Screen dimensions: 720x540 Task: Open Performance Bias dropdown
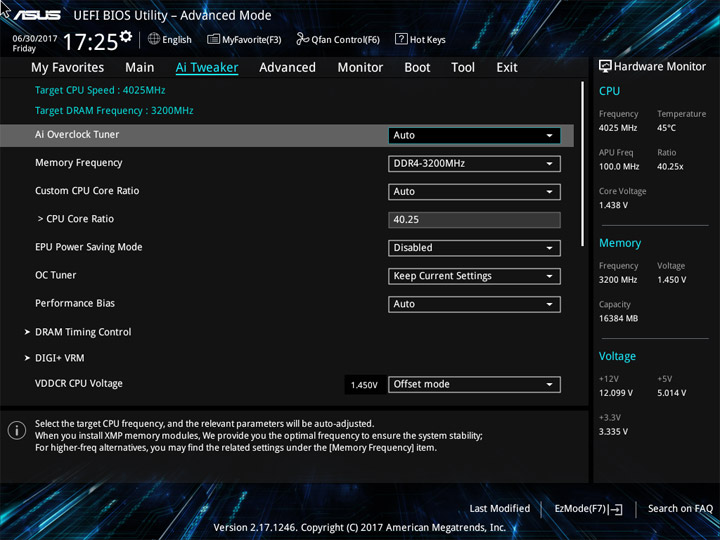point(474,304)
